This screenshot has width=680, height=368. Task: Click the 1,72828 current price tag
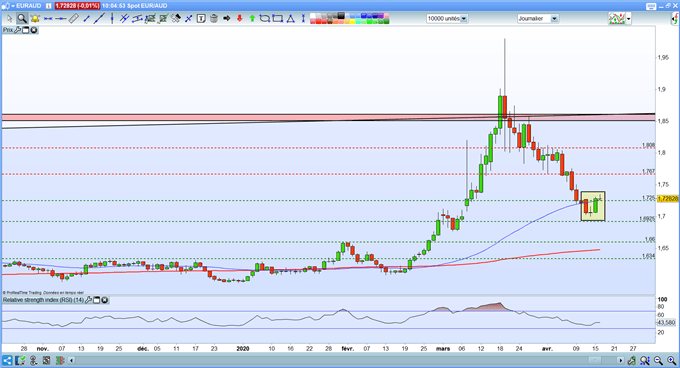668,199
